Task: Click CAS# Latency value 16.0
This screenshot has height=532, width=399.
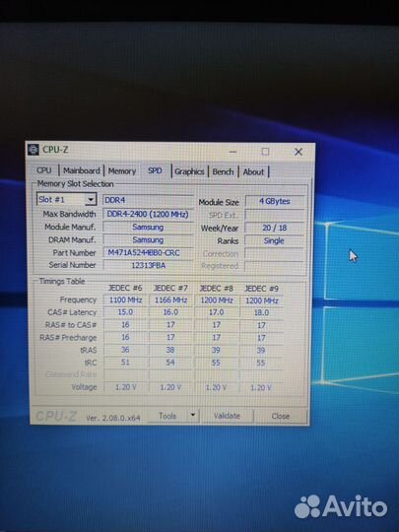Action: coord(171,312)
